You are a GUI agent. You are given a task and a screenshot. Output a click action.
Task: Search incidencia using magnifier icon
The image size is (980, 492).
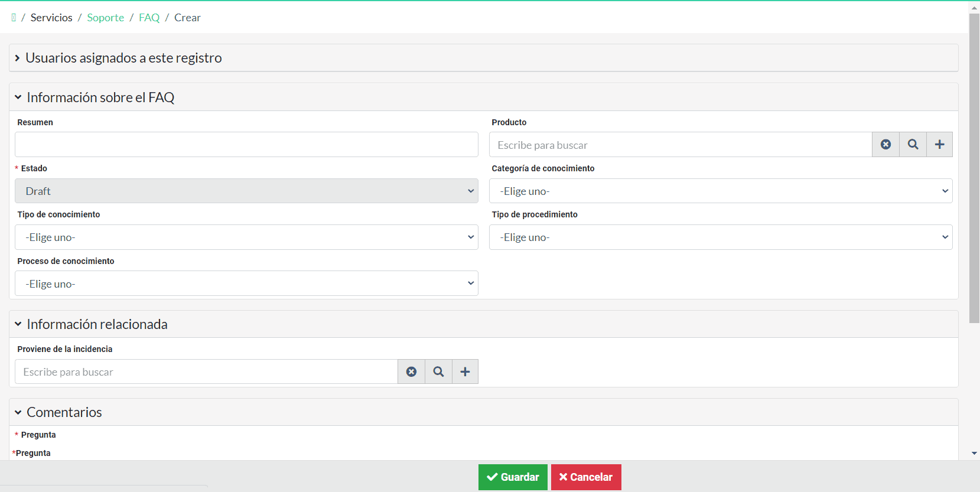point(438,372)
